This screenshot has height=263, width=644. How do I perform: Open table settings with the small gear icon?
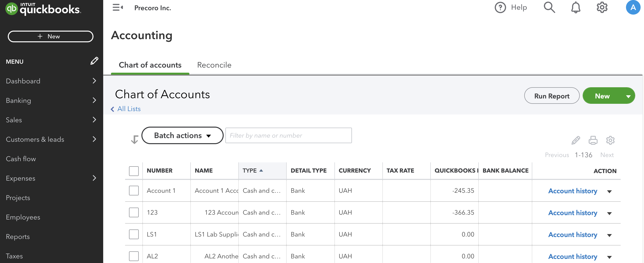click(610, 140)
